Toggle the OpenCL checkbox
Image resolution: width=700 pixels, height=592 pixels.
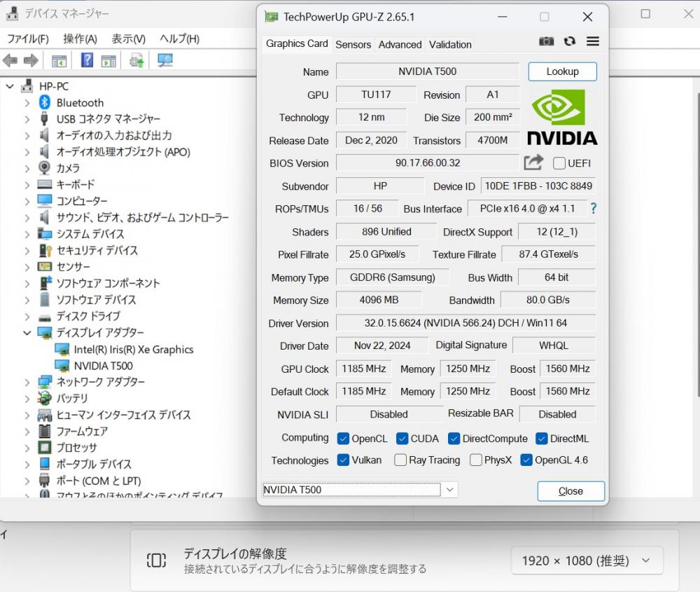tap(343, 439)
